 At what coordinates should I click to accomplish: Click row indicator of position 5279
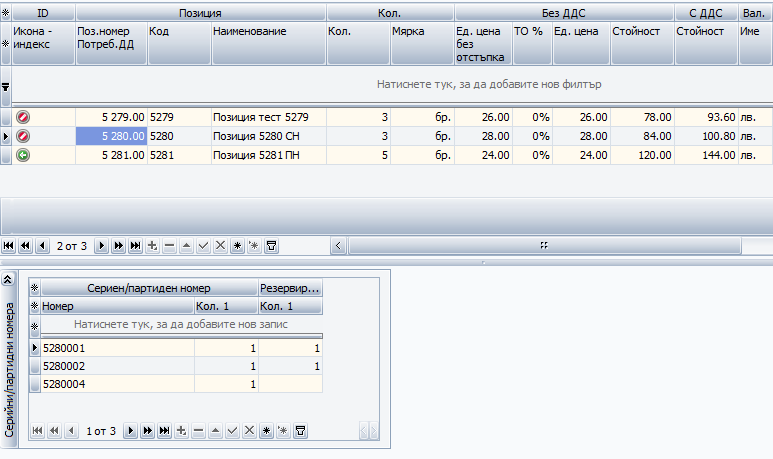[6, 117]
